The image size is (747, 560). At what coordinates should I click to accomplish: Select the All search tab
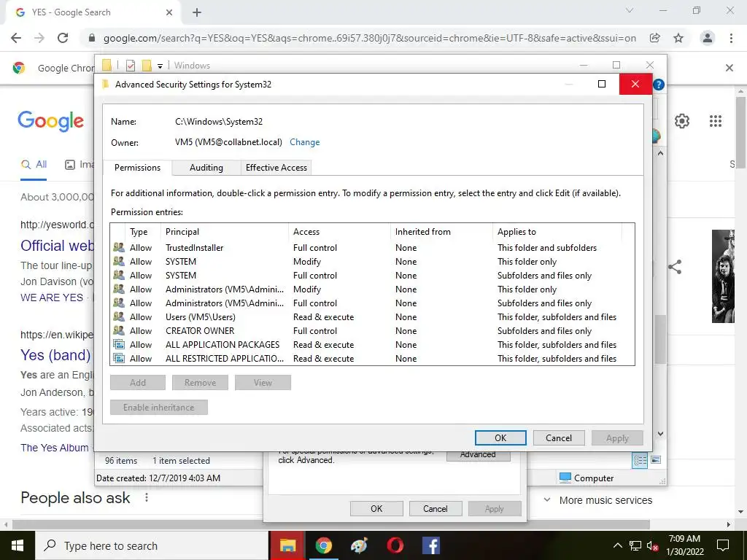point(34,165)
